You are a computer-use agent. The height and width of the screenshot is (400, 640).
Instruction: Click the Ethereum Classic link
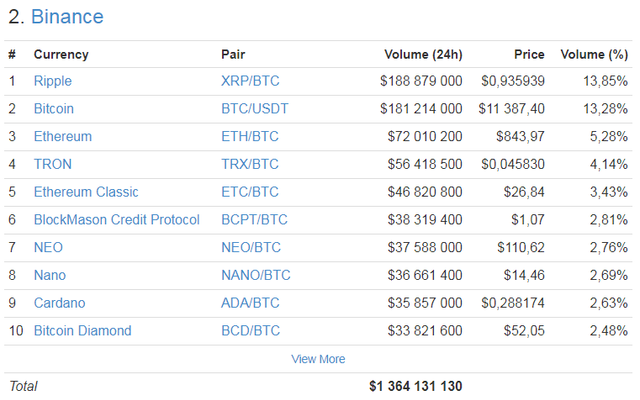pos(86,192)
